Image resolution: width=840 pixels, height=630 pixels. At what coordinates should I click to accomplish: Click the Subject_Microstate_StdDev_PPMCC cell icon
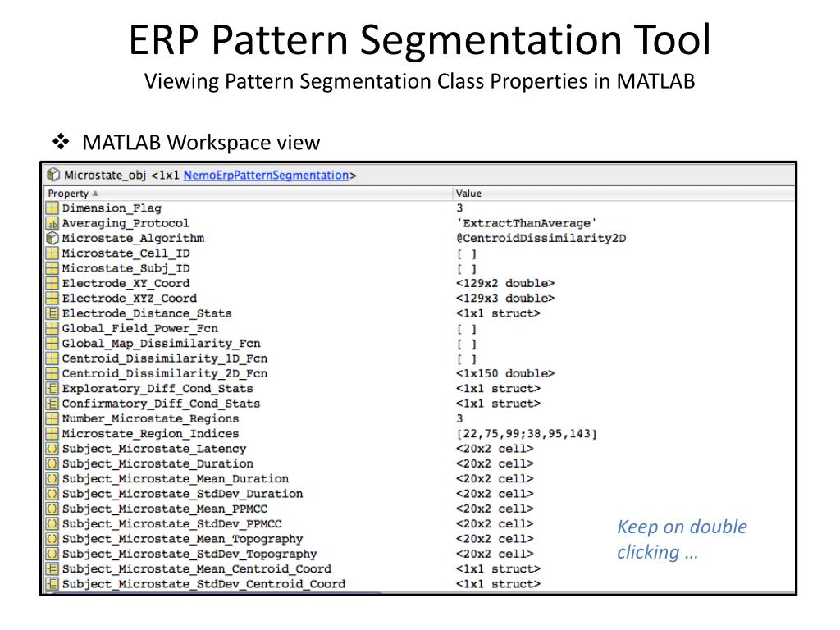click(x=52, y=523)
